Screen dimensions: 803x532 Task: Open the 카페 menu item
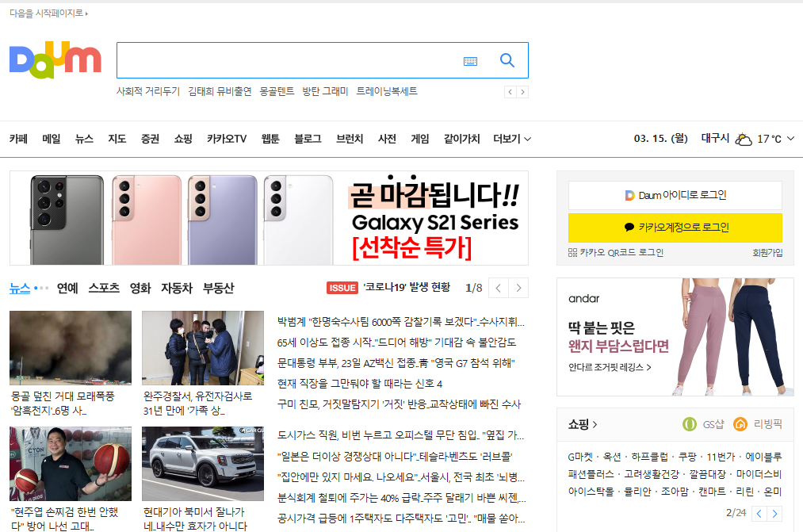18,139
